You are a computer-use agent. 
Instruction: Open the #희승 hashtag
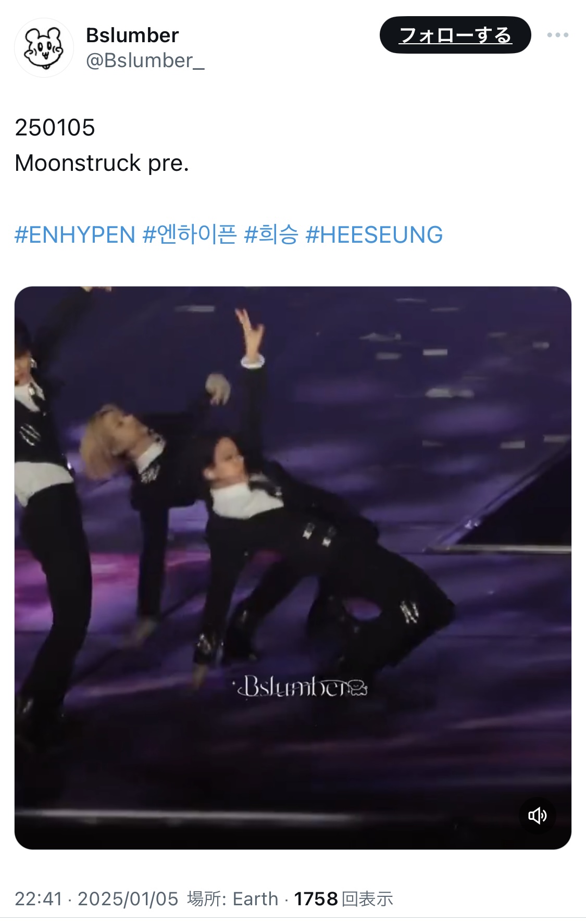[x=271, y=235]
